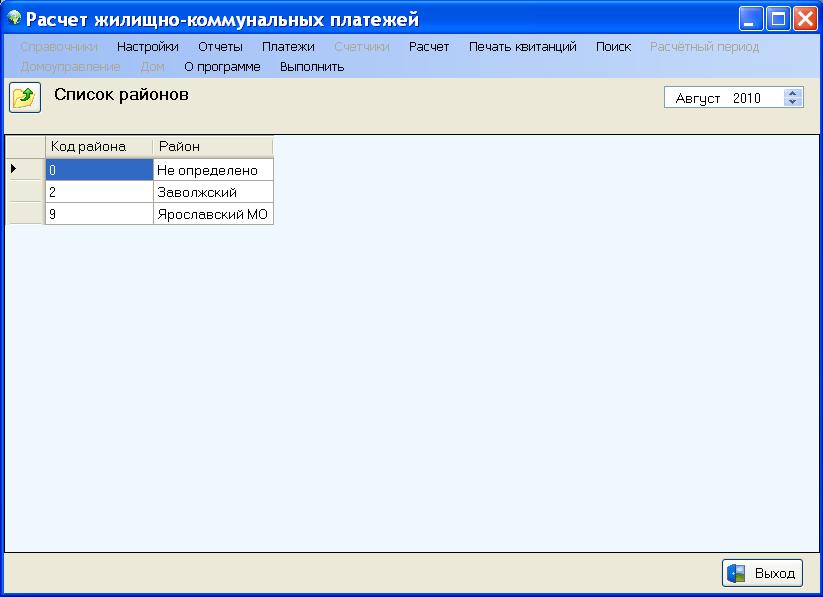This screenshot has height=597, width=823.
Task: Click the green arrow folder icon
Action: pos(24,98)
